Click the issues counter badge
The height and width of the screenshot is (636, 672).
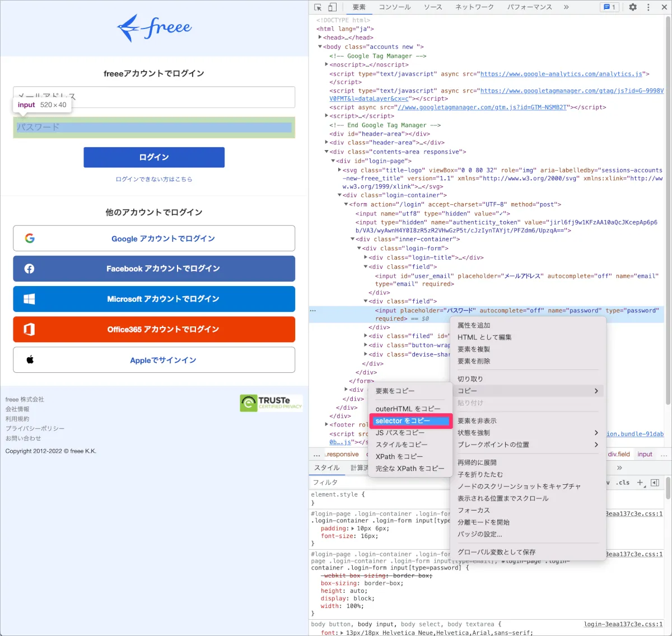(x=609, y=7)
